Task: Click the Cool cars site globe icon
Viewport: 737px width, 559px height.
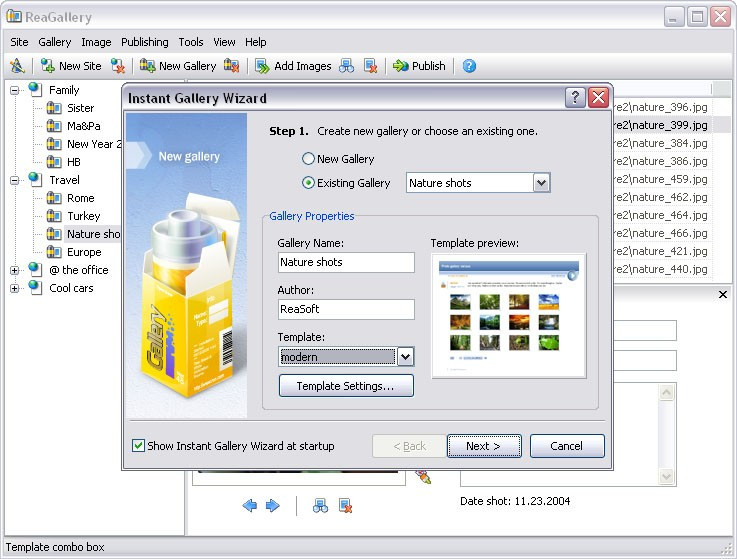Action: [x=35, y=288]
